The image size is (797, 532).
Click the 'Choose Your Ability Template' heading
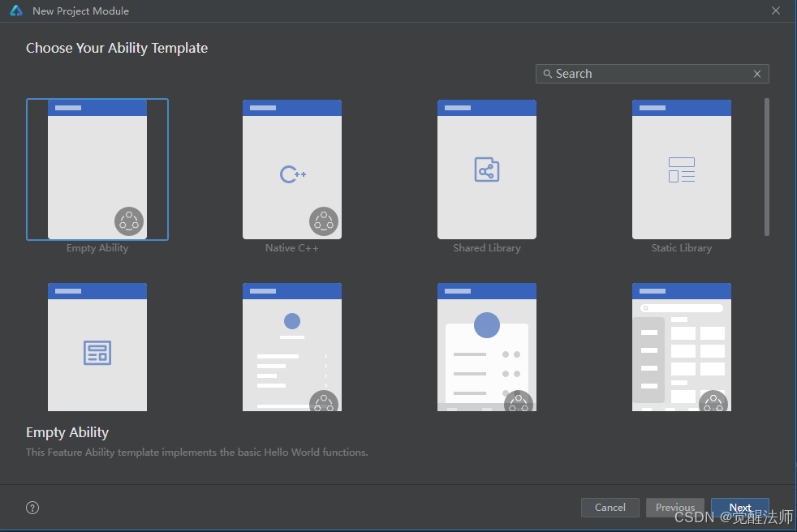tap(117, 48)
